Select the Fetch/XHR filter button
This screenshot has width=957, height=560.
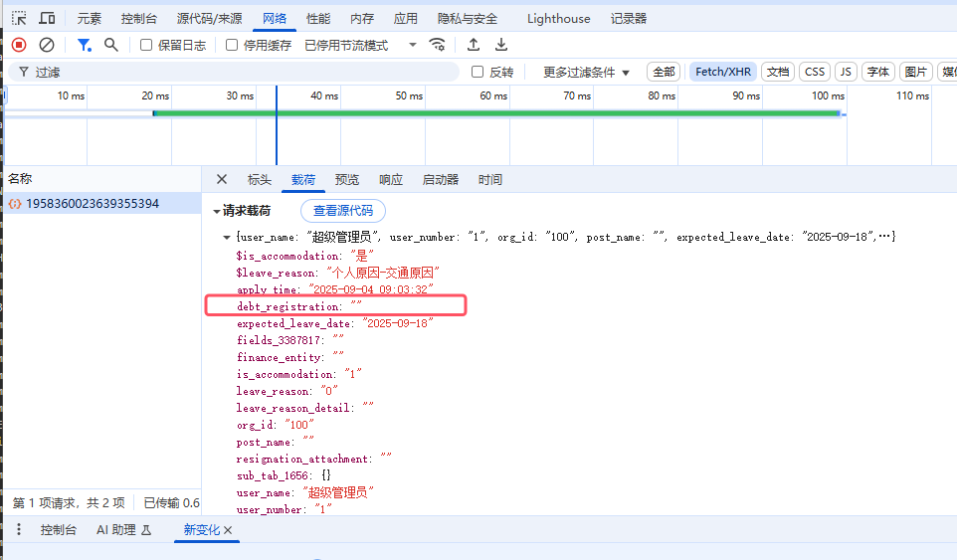(723, 72)
